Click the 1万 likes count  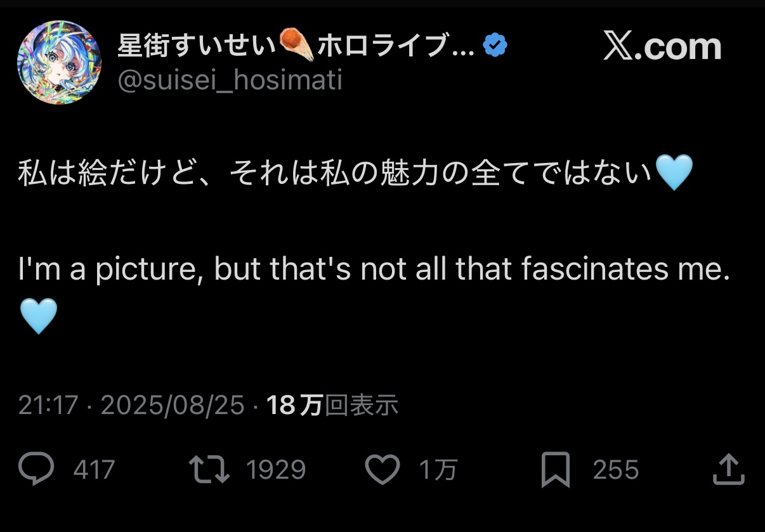tap(438, 470)
